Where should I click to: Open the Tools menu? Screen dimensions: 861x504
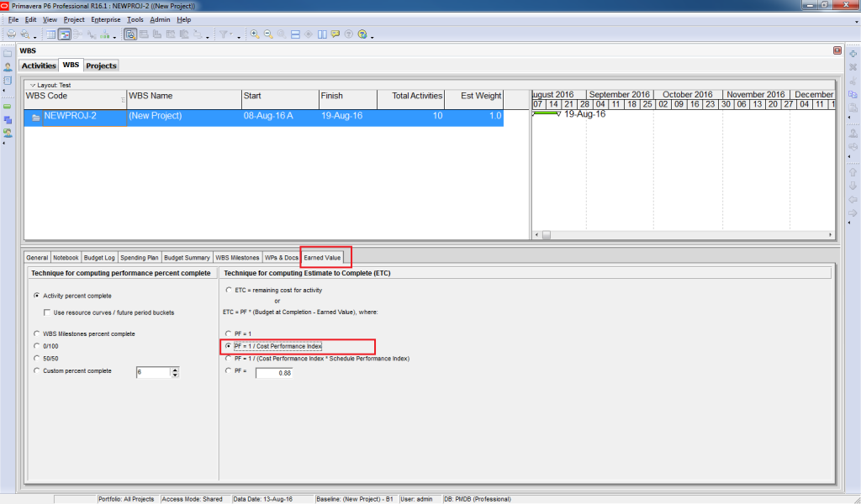[x=135, y=19]
